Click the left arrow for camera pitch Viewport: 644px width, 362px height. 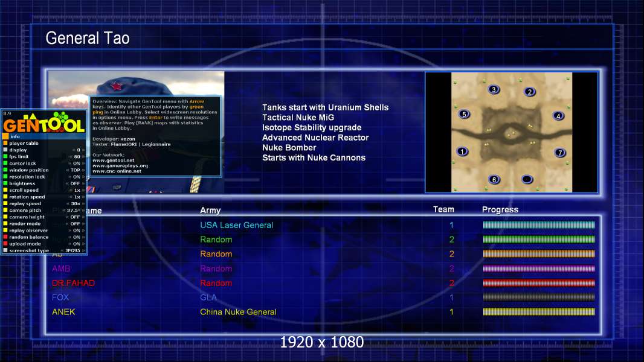65,211
